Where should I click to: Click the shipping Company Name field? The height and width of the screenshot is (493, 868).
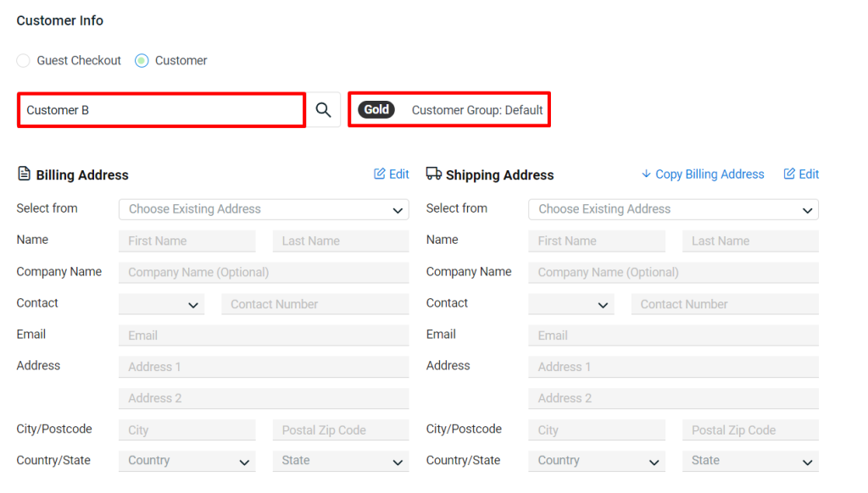(673, 273)
